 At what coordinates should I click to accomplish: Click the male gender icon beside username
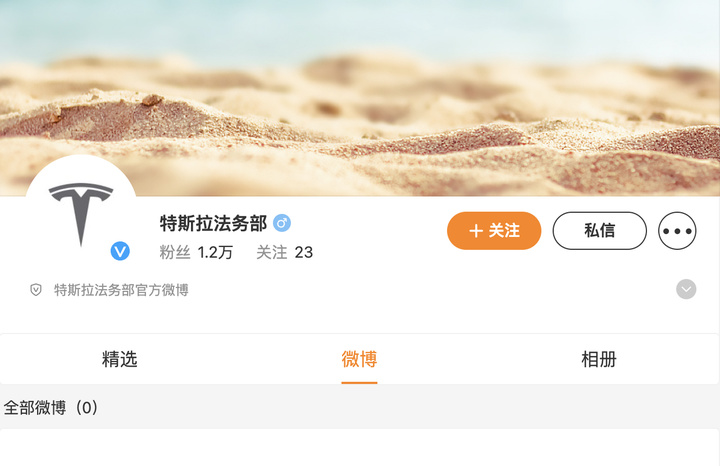(x=282, y=223)
